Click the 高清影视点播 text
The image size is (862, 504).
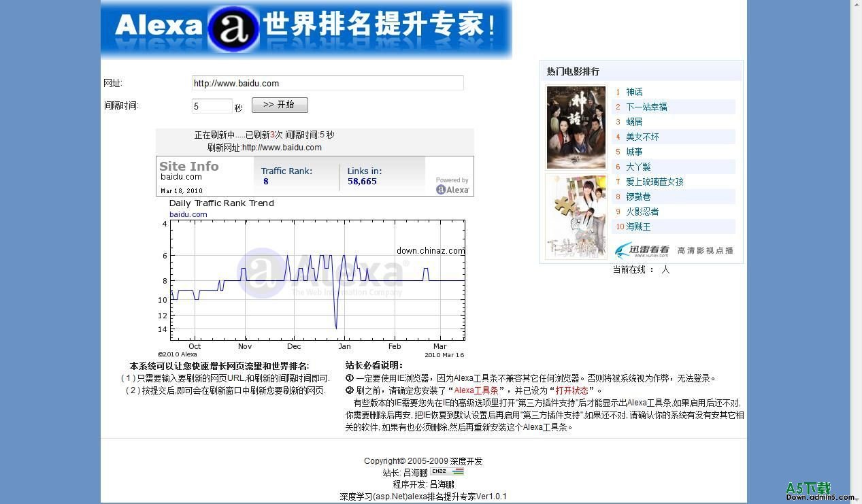pyautogui.click(x=706, y=250)
